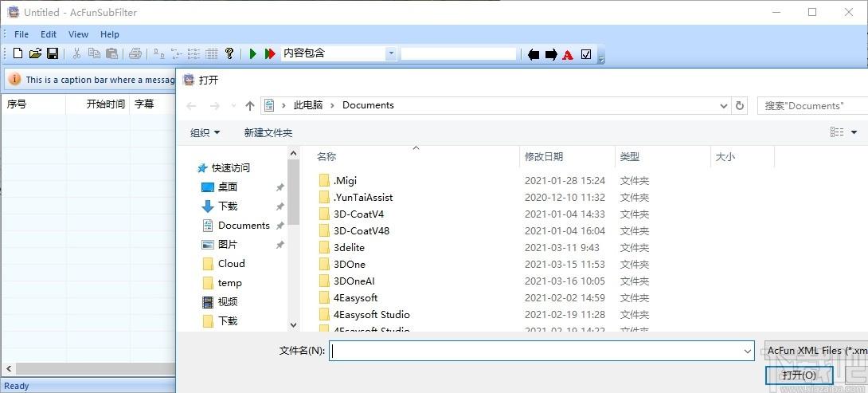The width and height of the screenshot is (868, 393).
Task: Click the search Documents field
Action: (812, 106)
